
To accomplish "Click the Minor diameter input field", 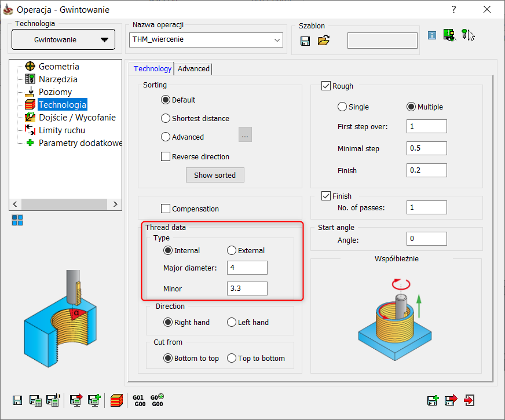I will (247, 288).
